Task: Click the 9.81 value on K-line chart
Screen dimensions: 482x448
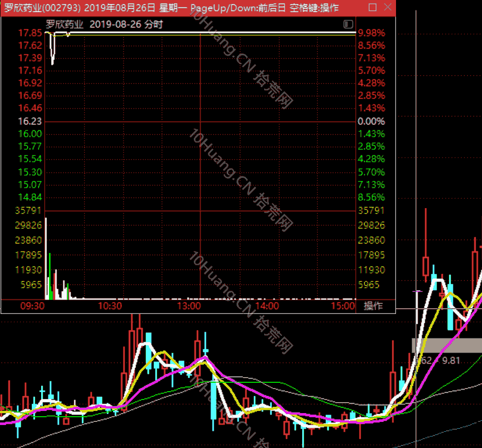Action: pyautogui.click(x=451, y=360)
